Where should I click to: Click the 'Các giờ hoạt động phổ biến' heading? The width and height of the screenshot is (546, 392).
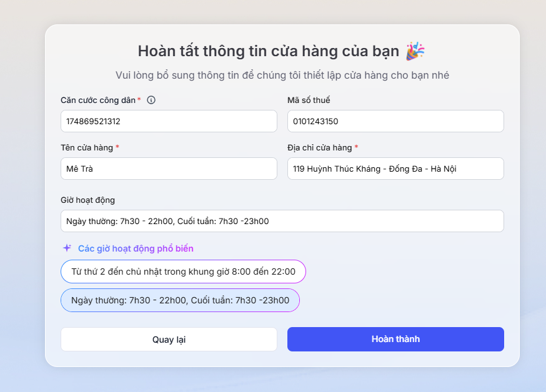(x=136, y=248)
